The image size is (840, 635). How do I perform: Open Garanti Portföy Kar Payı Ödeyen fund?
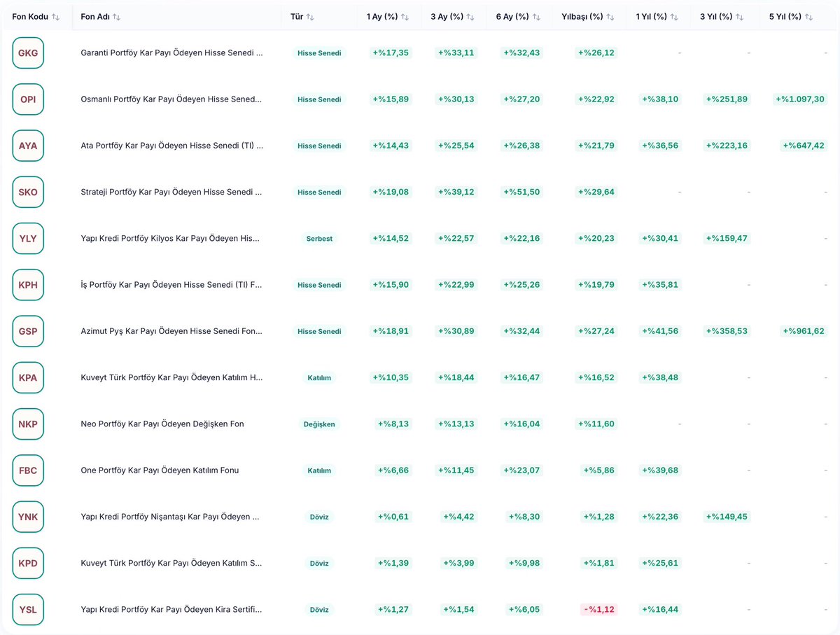171,53
